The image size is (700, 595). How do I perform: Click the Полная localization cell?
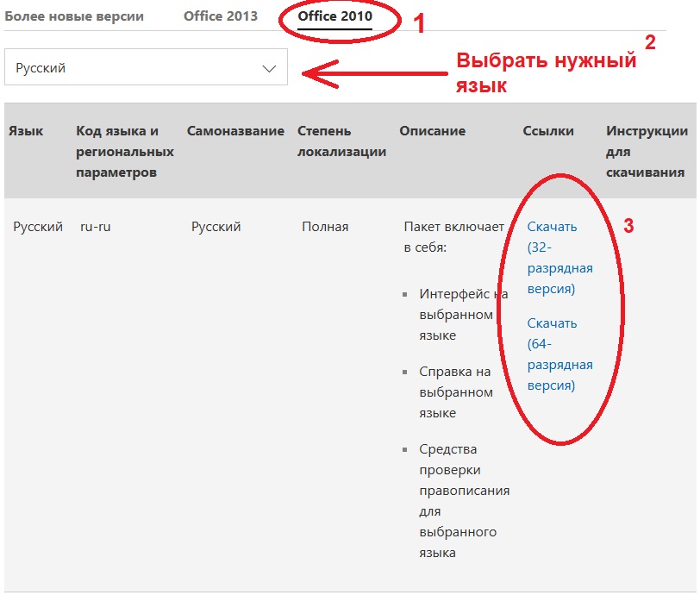point(325,227)
